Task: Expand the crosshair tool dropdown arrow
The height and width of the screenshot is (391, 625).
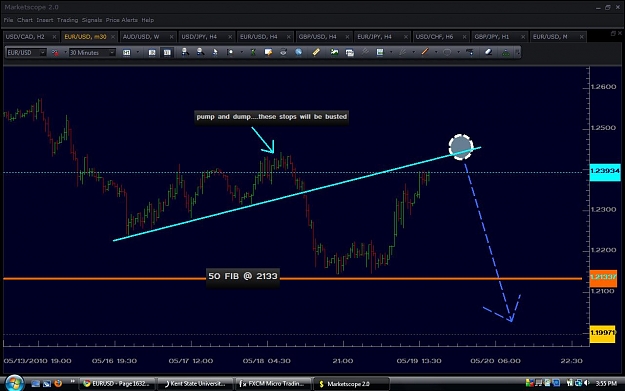Action: click(x=241, y=53)
